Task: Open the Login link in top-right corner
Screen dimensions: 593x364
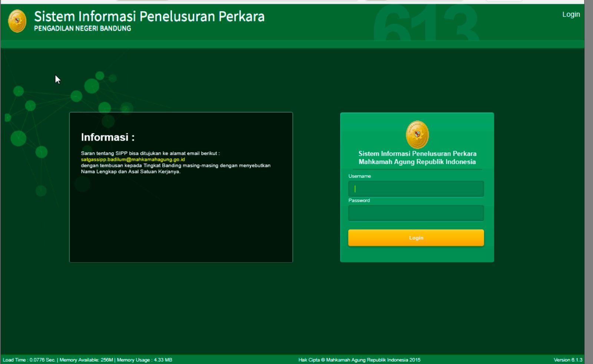Action: 571,14
